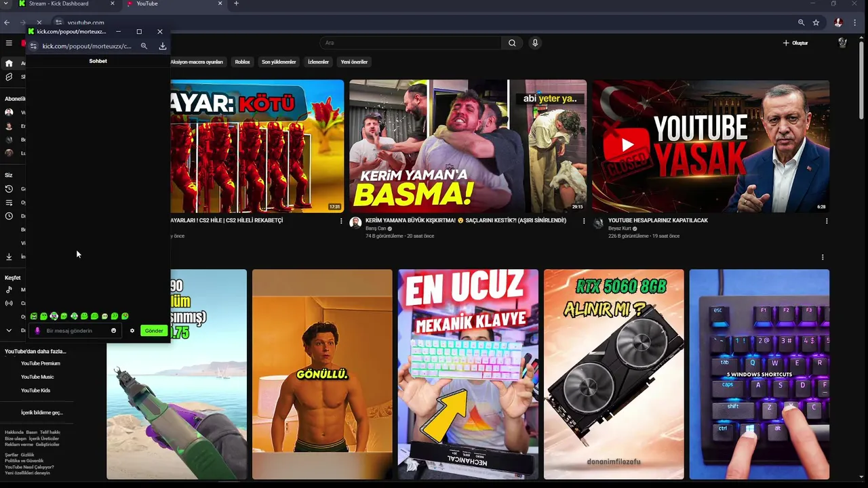Open the downloads arrow icon in sidebar

coord(9,257)
